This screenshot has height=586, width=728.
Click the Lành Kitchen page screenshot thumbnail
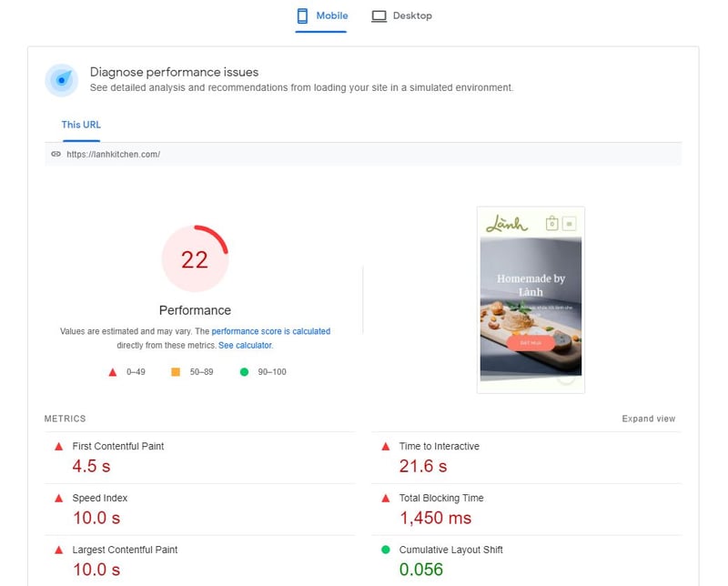[x=531, y=299]
